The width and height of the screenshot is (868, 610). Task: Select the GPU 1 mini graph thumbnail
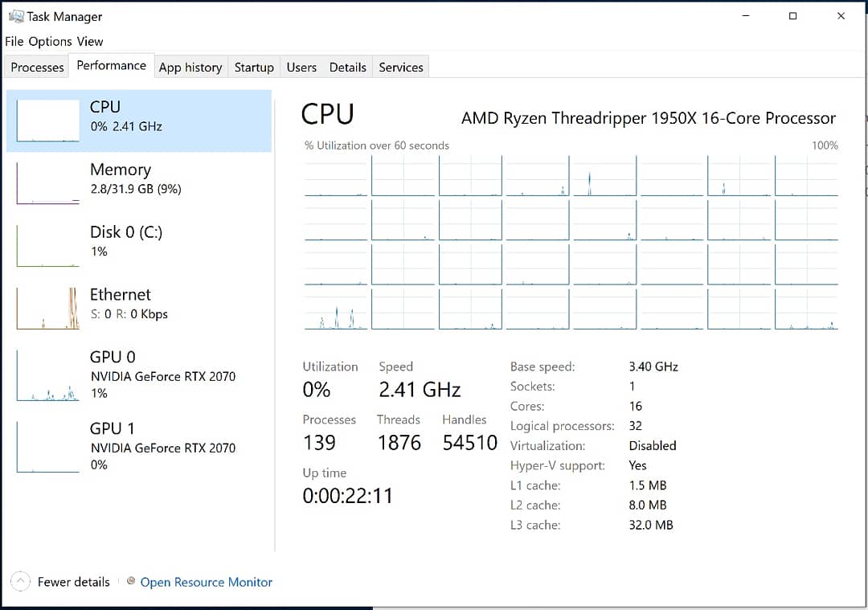[48, 448]
